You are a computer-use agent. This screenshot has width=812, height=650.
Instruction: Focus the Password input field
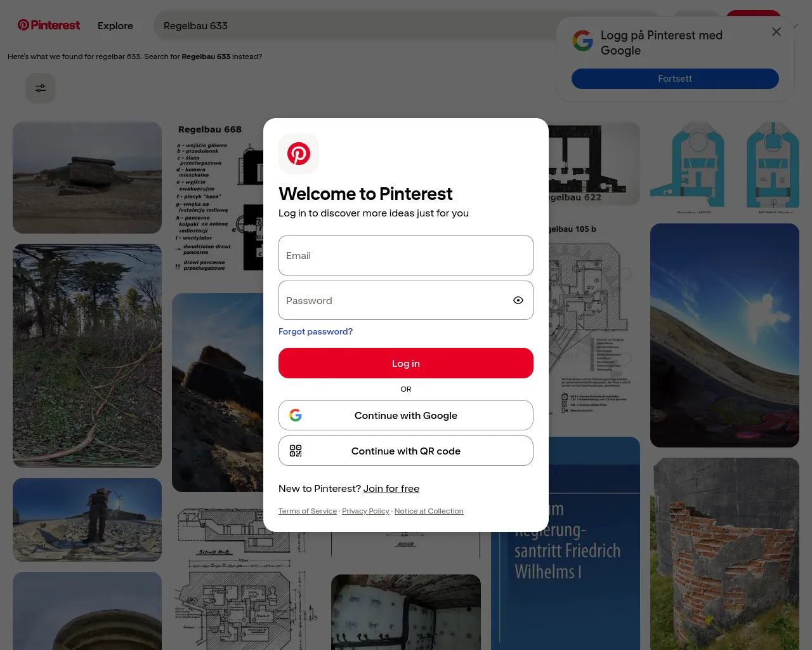click(406, 300)
